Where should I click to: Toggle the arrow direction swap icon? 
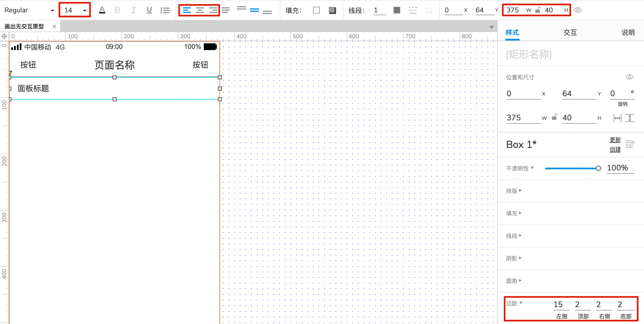point(429,10)
